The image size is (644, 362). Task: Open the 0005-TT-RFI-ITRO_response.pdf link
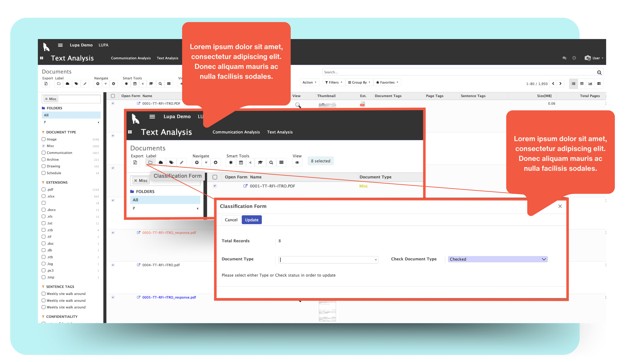coord(169,297)
